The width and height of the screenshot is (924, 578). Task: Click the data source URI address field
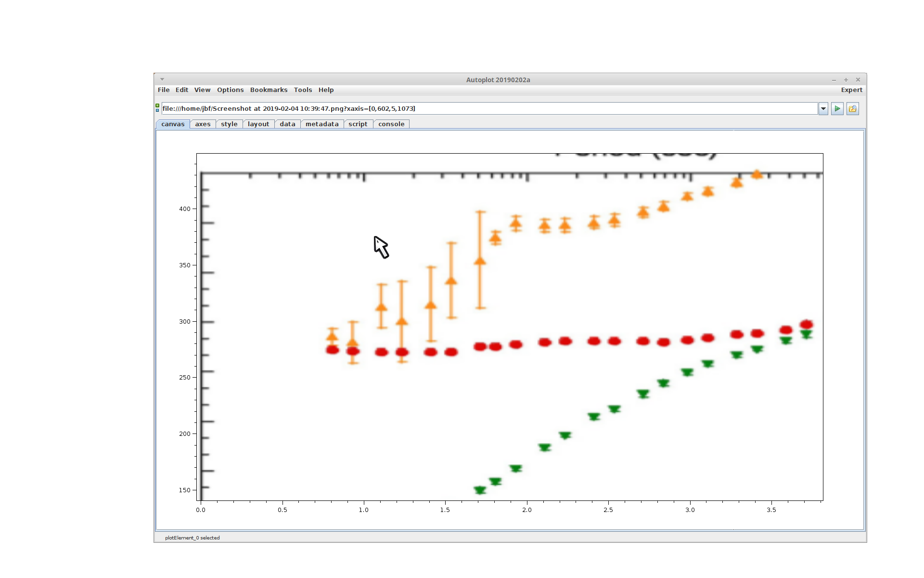coord(489,109)
